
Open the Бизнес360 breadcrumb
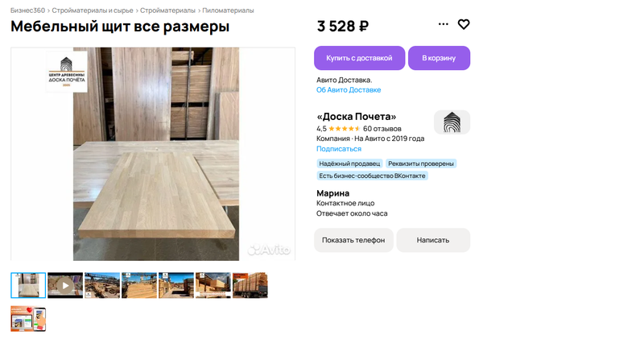(x=27, y=10)
